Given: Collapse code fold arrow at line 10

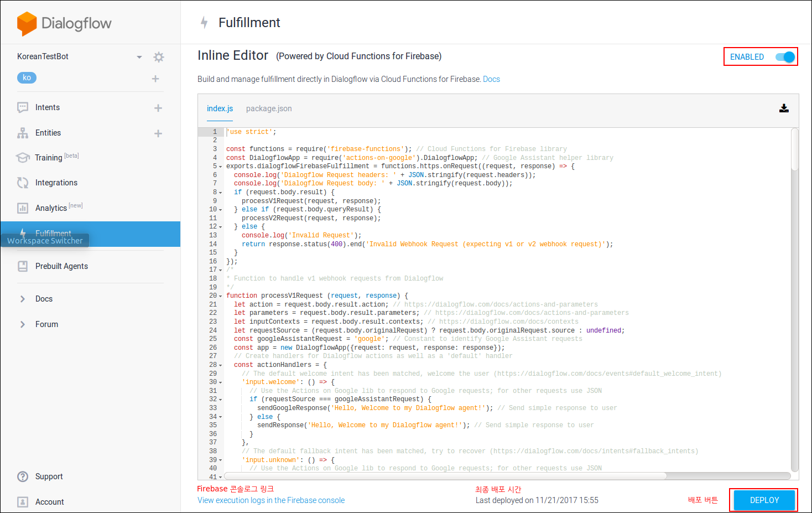Looking at the screenshot, I should click(x=221, y=210).
